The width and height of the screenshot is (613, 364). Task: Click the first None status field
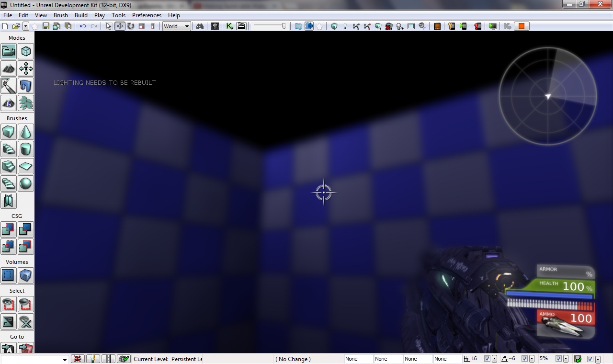click(358, 359)
